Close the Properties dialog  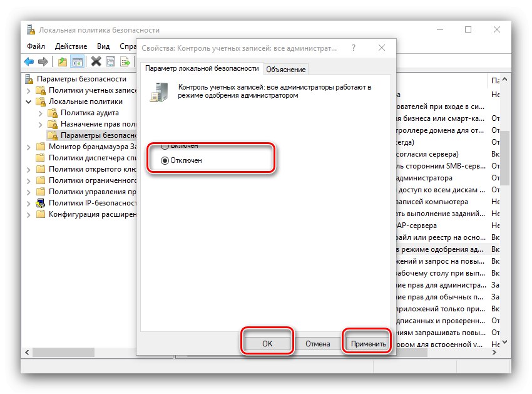(x=382, y=48)
